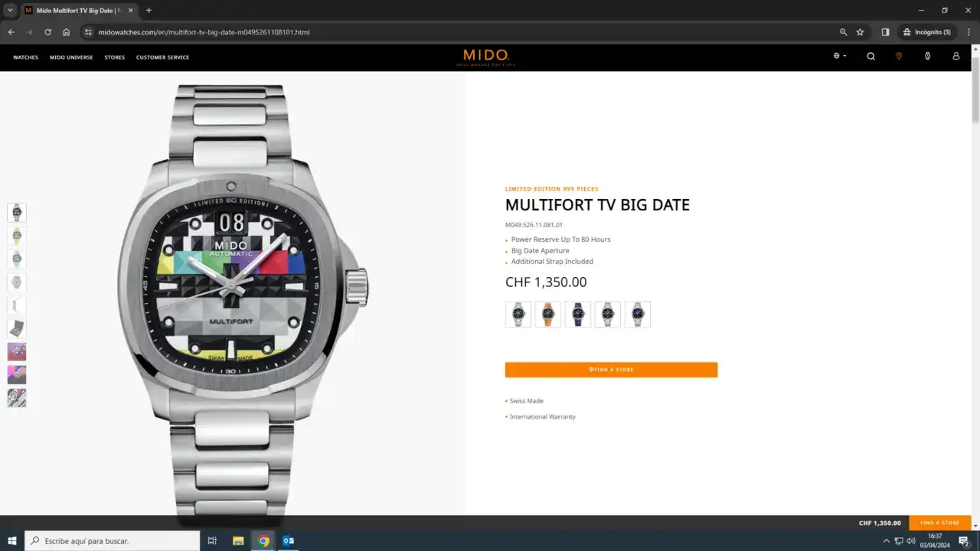The height and width of the screenshot is (551, 980).
Task: Open the watch wishlist icon in header
Action: point(927,56)
